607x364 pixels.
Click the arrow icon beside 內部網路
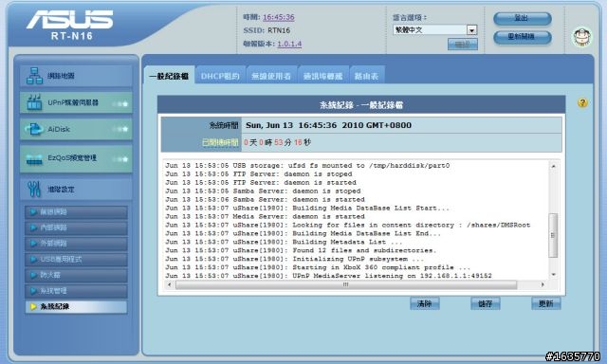pos(33,227)
